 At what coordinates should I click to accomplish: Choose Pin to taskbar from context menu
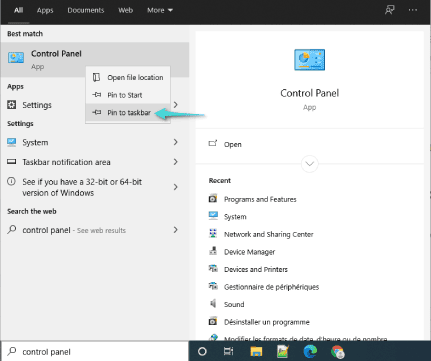[x=128, y=112]
